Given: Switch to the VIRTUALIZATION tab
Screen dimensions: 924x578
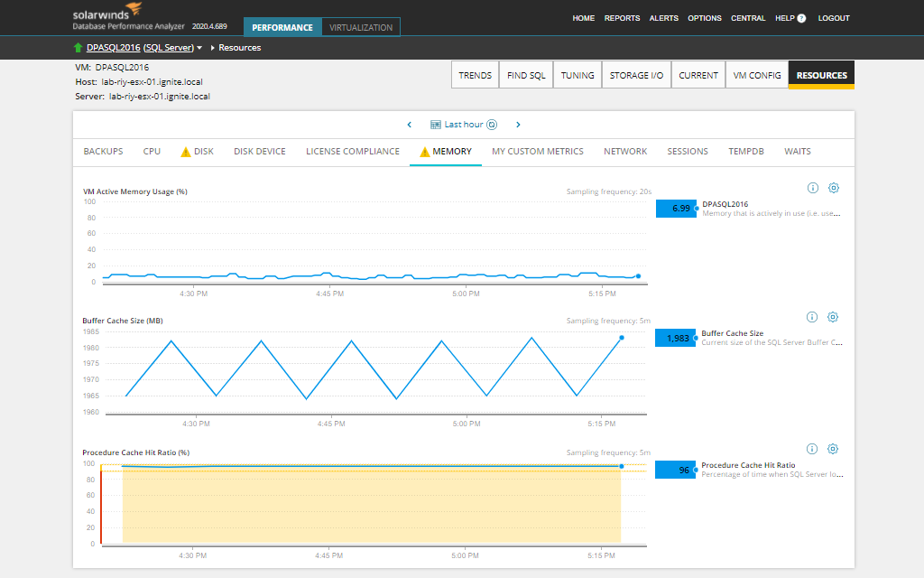Looking at the screenshot, I should coord(360,27).
